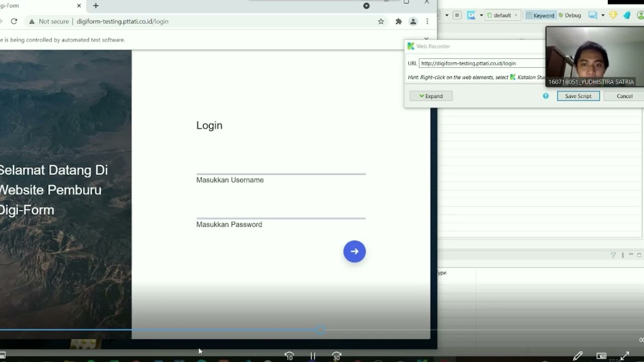Open the Katalon TestOps icon
This screenshot has height=362, width=644.
(471, 15)
